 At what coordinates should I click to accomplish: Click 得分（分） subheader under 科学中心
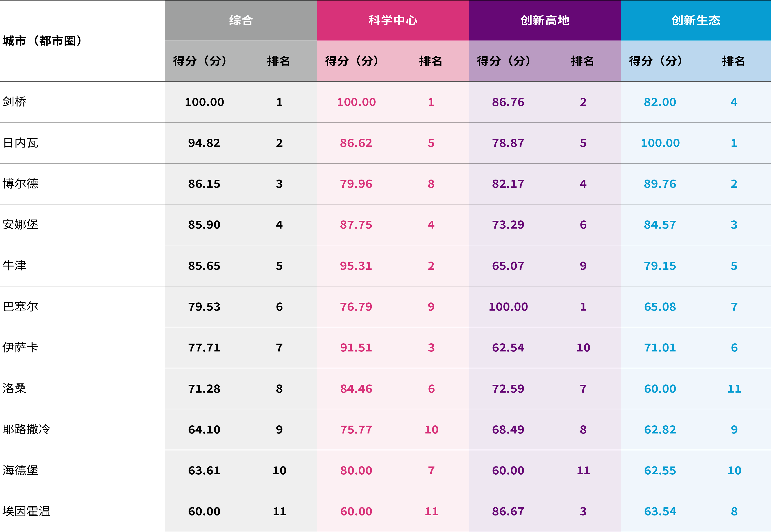click(x=352, y=61)
